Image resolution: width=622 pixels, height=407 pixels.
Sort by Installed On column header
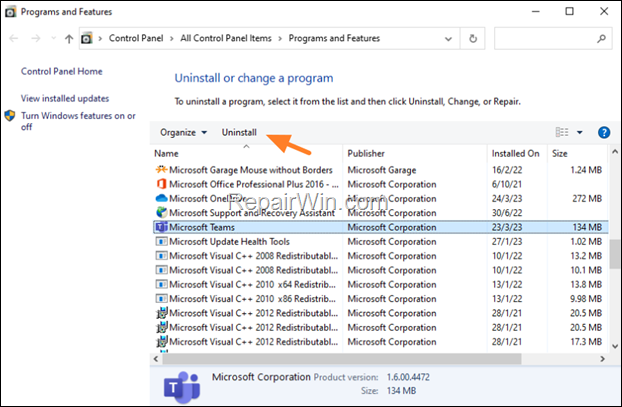[517, 154]
